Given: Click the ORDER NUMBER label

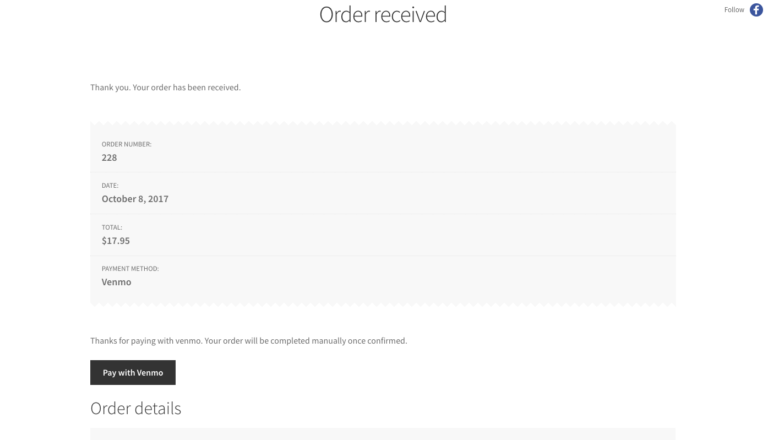Looking at the screenshot, I should click(126, 144).
